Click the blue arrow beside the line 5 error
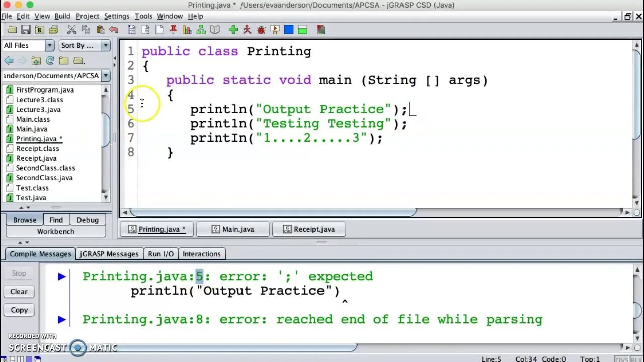Screen dimensions: 644x362 point(62,276)
